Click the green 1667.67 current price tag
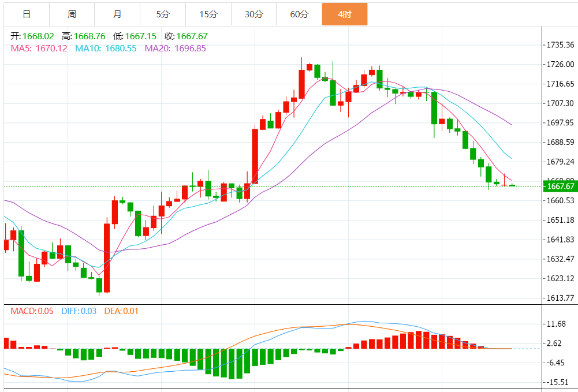 point(560,186)
